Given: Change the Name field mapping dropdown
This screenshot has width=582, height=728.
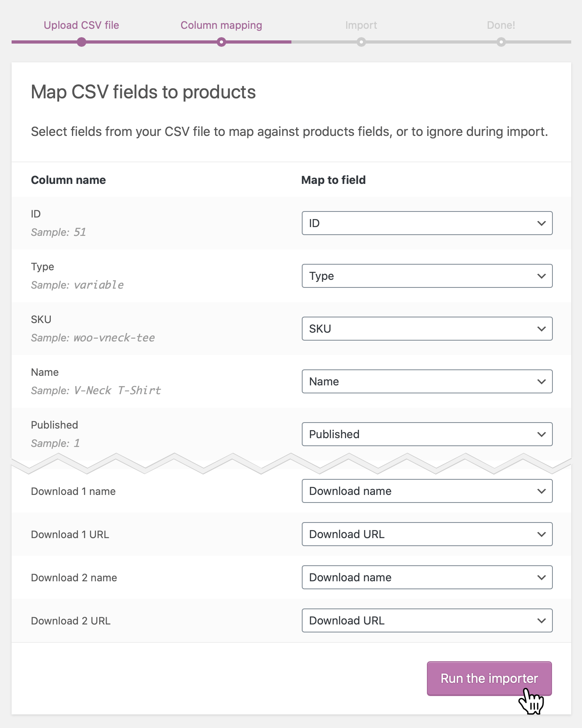Looking at the screenshot, I should (x=427, y=381).
